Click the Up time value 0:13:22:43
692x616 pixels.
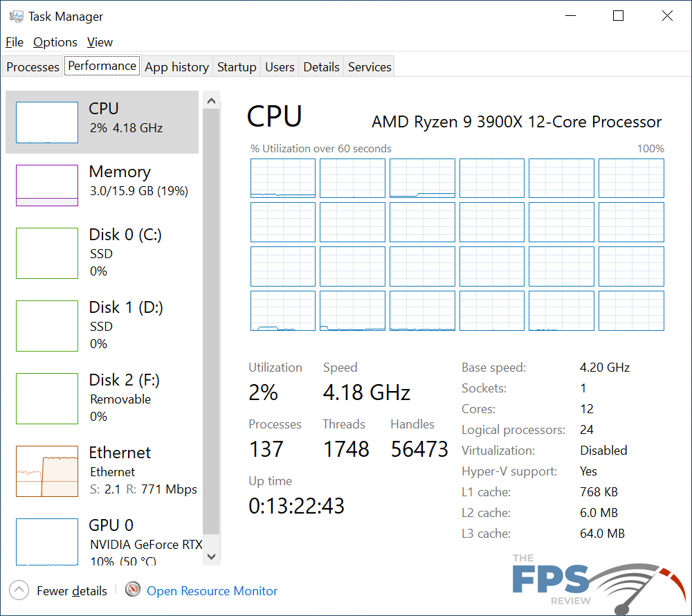pos(296,506)
